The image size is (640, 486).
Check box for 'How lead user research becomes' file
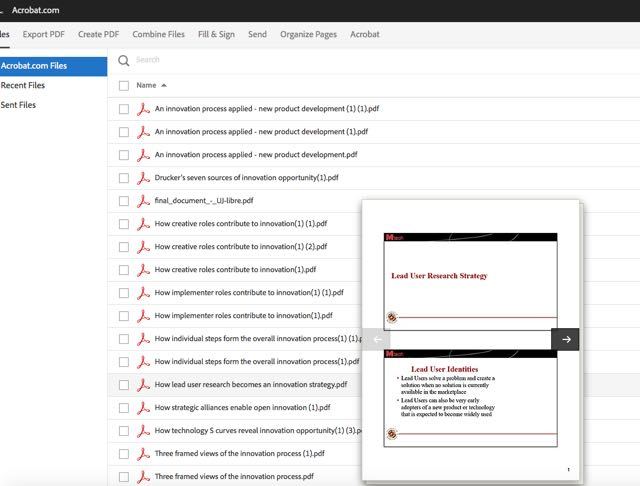coord(124,385)
